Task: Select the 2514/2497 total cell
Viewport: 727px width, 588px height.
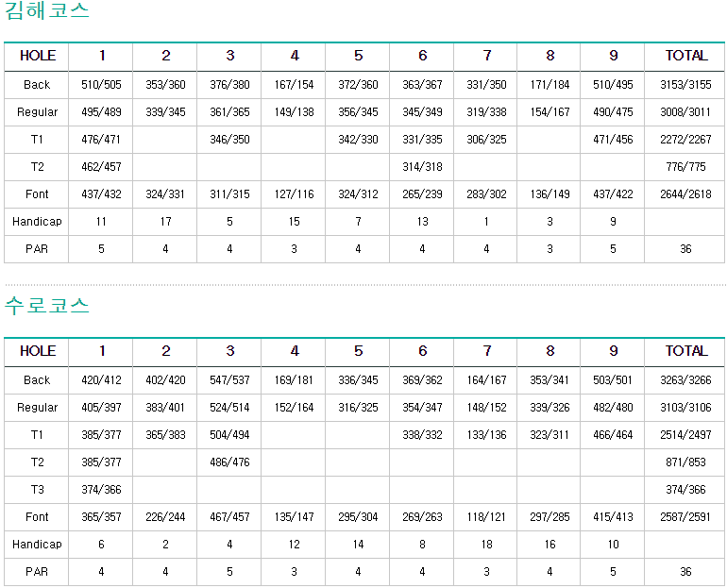Action: tap(685, 435)
